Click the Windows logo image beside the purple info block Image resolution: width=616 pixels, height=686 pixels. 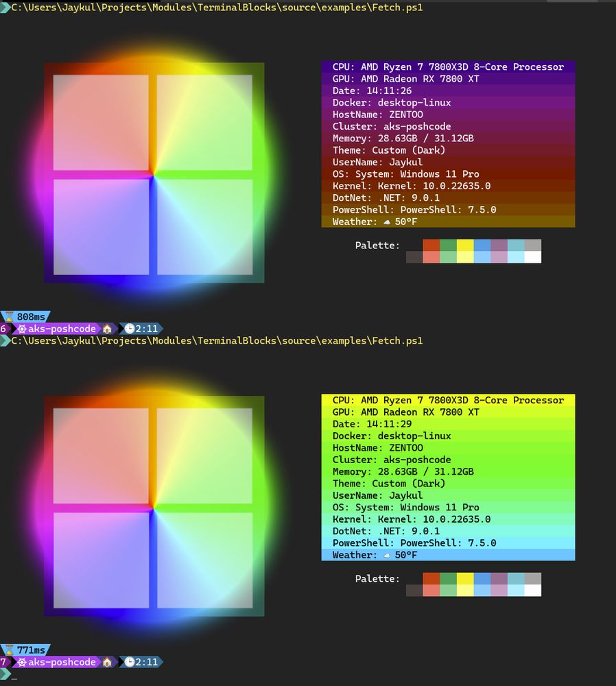click(x=154, y=173)
